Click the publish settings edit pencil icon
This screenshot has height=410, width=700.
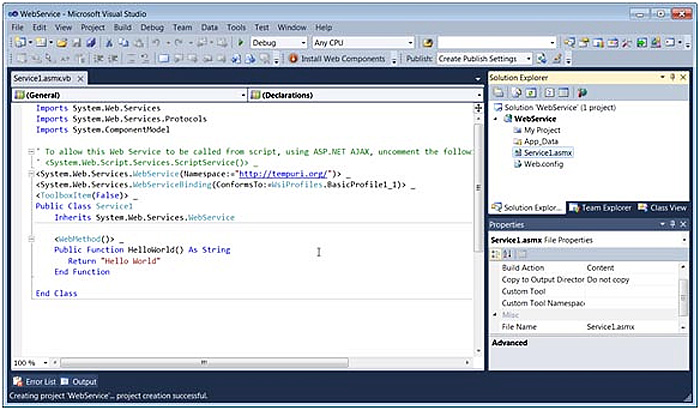point(557,59)
